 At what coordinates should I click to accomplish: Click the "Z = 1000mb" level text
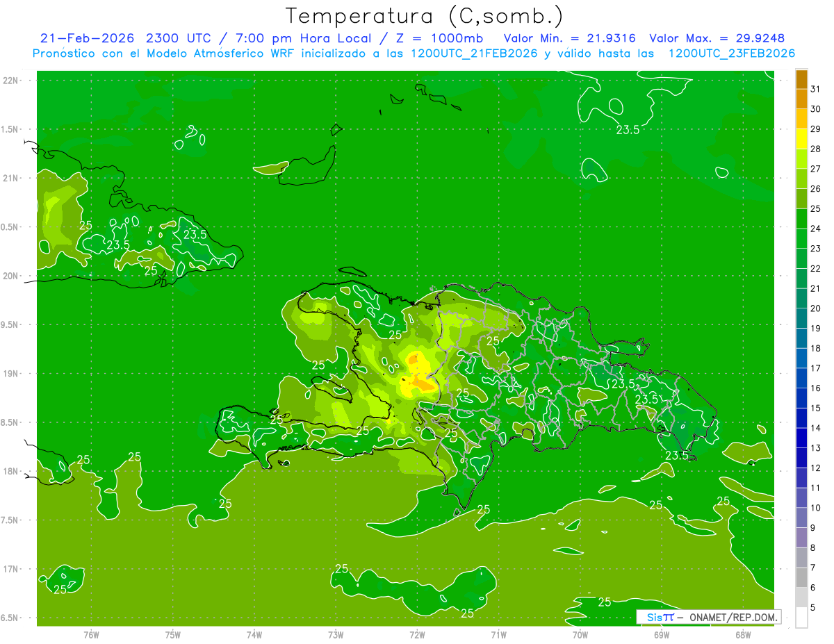[x=439, y=38]
